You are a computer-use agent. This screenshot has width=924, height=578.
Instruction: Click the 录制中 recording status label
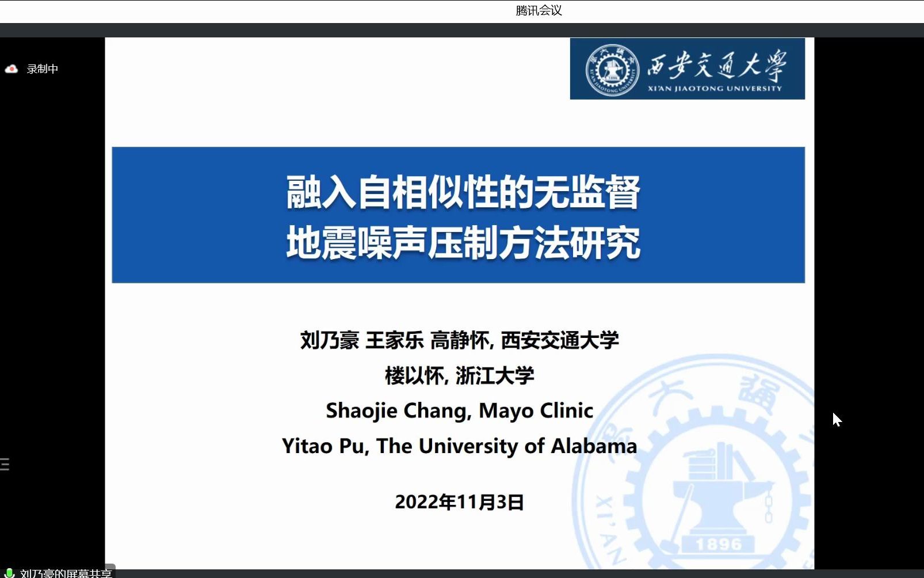coord(43,69)
